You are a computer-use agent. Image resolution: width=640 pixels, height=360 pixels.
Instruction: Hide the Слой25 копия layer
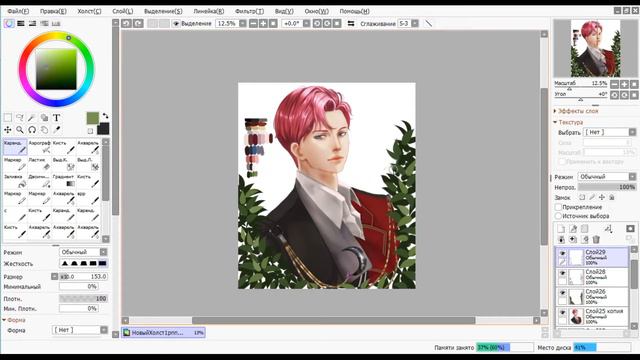[x=562, y=312]
